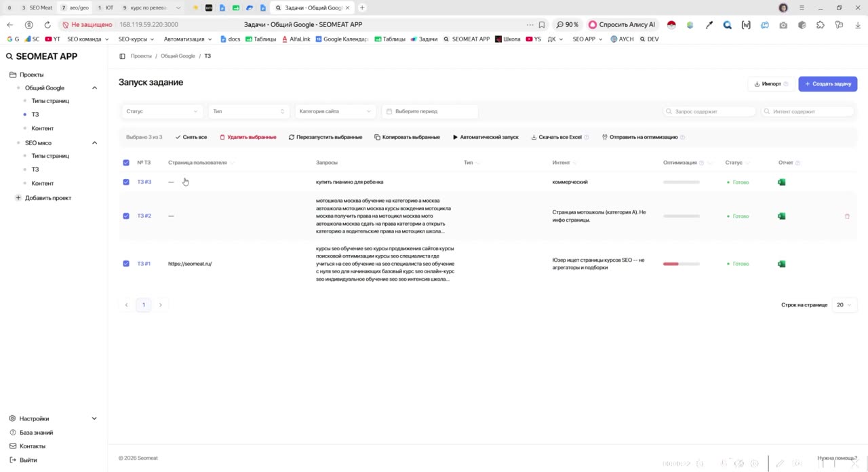Open a new browser tab with plus
Viewport: 868px width, 472px height.
pos(362,7)
